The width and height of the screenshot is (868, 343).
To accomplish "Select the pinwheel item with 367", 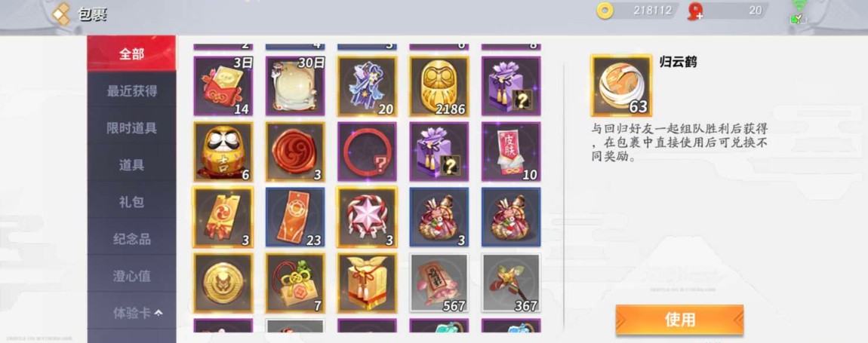I will point(511,283).
